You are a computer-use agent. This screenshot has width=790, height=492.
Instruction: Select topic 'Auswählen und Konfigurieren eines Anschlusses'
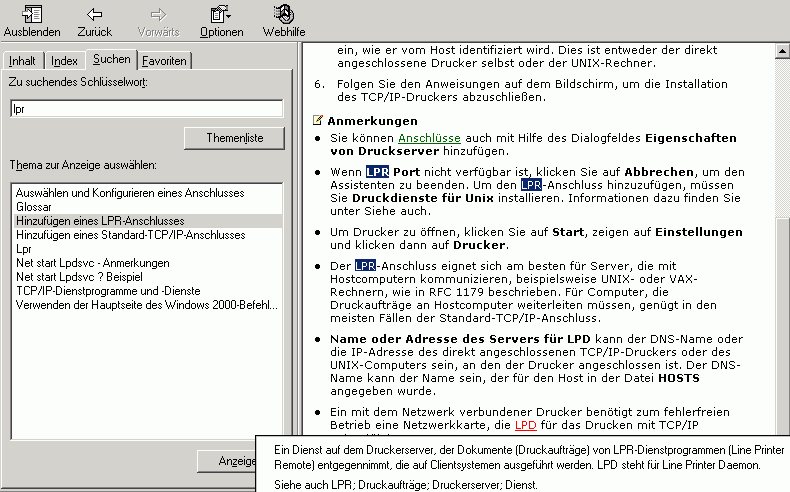coord(146,193)
